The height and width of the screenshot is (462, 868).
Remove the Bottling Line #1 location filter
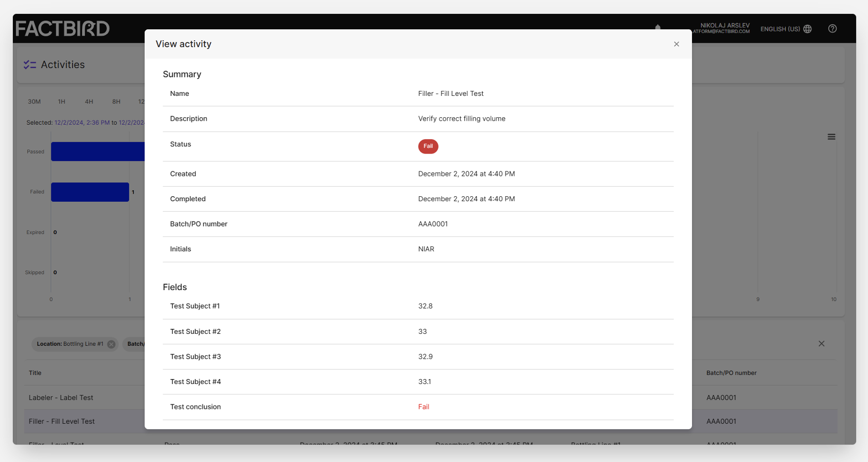[111, 344]
